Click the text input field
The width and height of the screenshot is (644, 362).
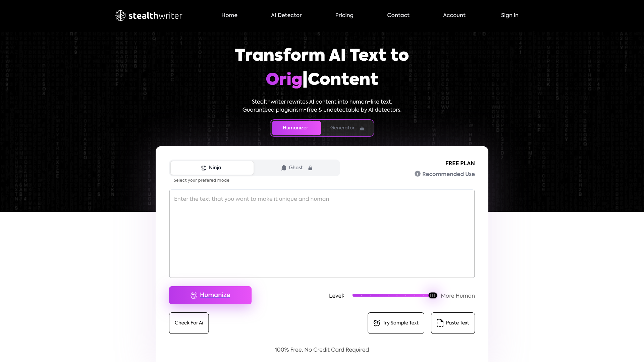tap(322, 233)
